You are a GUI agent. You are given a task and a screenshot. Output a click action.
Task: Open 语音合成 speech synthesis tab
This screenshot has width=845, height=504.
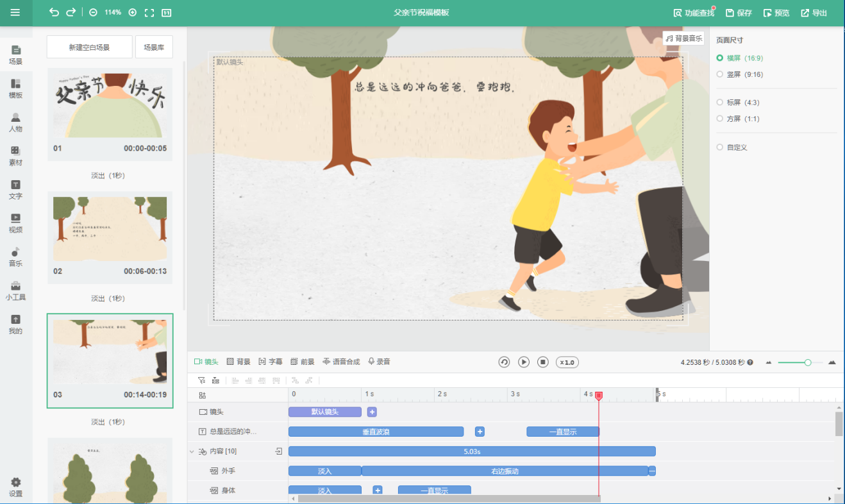click(x=341, y=362)
